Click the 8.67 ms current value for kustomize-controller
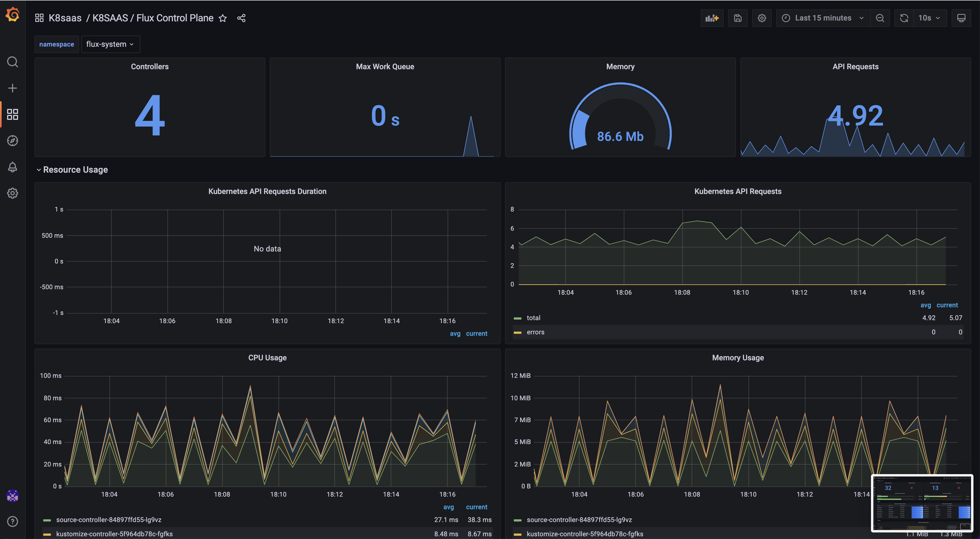980x539 pixels. pyautogui.click(x=480, y=534)
